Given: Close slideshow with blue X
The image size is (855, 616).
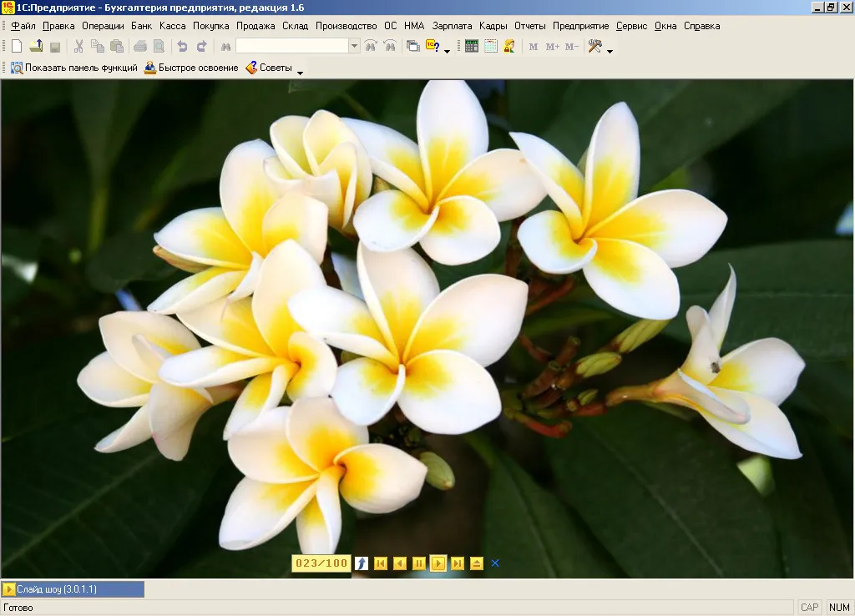Looking at the screenshot, I should pos(495,563).
